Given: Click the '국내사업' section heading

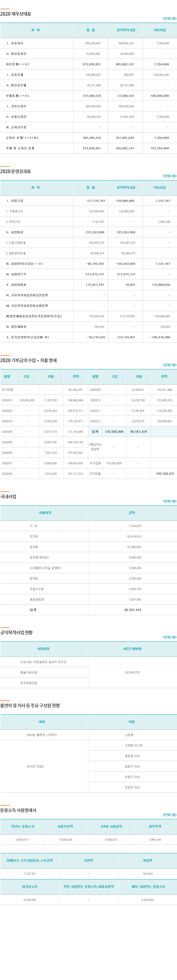Looking at the screenshot, I should [x=8, y=497].
